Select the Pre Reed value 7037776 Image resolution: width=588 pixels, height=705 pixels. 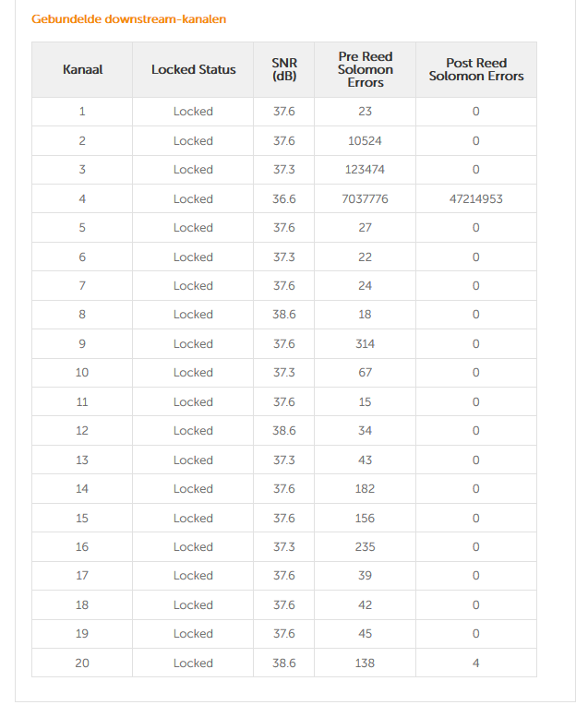coord(365,198)
